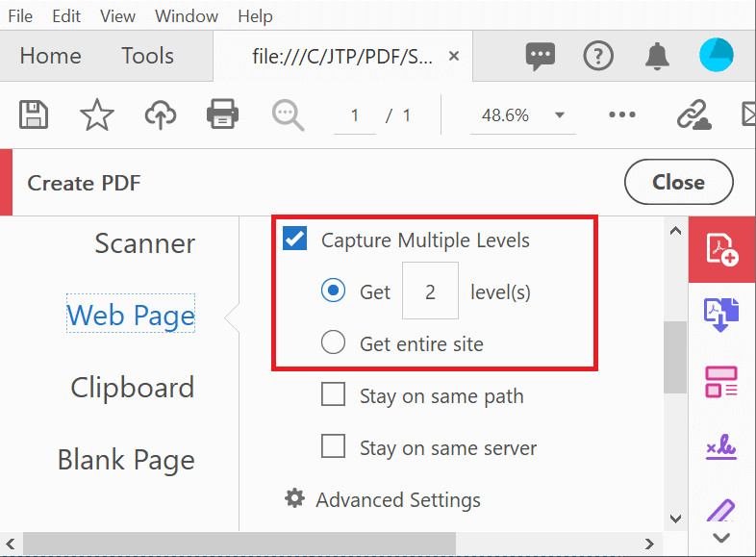756x557 pixels.
Task: Choose Scanner as PDF source
Action: click(144, 243)
